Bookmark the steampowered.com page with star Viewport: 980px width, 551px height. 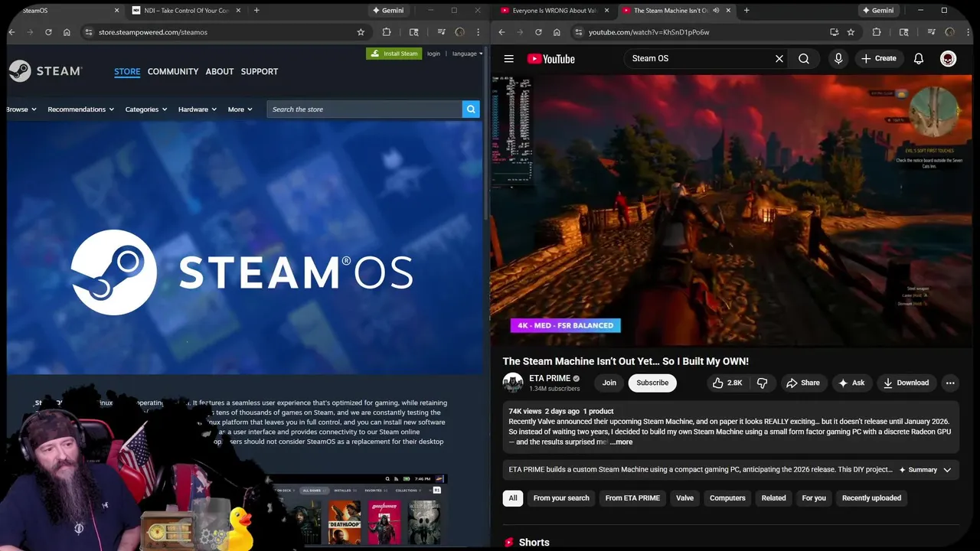point(361,32)
